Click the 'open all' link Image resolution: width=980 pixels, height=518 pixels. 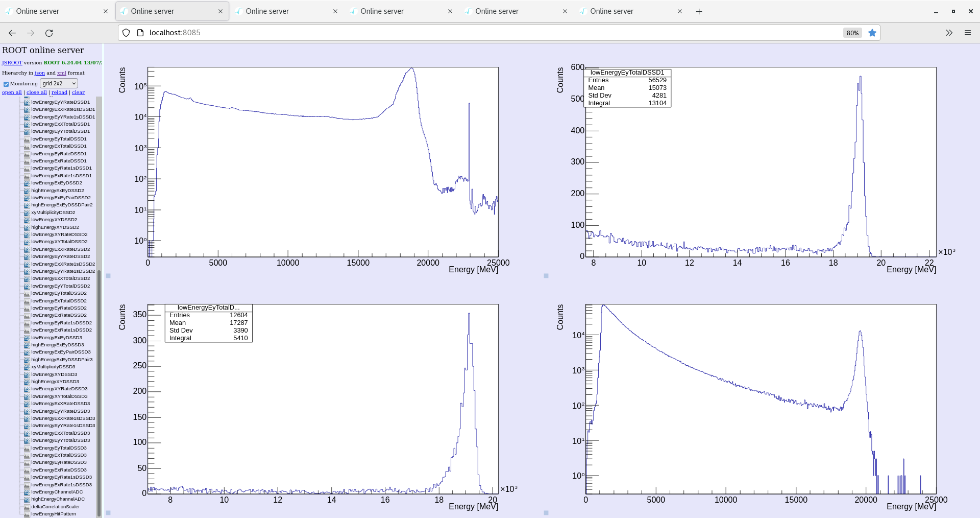point(12,92)
